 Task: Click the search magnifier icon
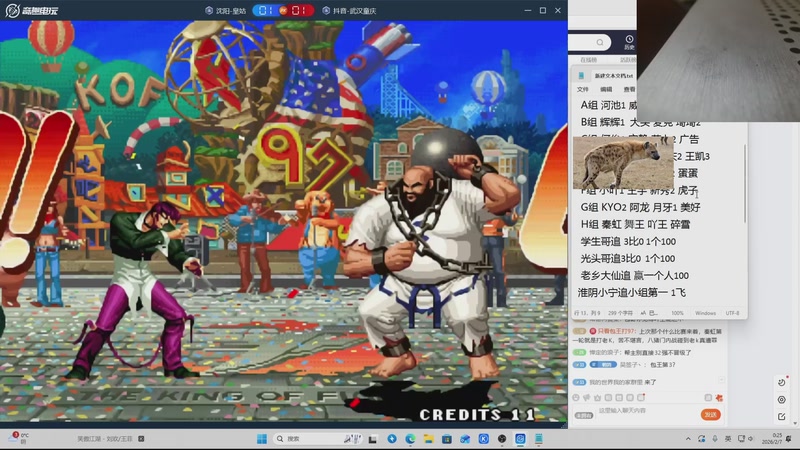point(600,42)
